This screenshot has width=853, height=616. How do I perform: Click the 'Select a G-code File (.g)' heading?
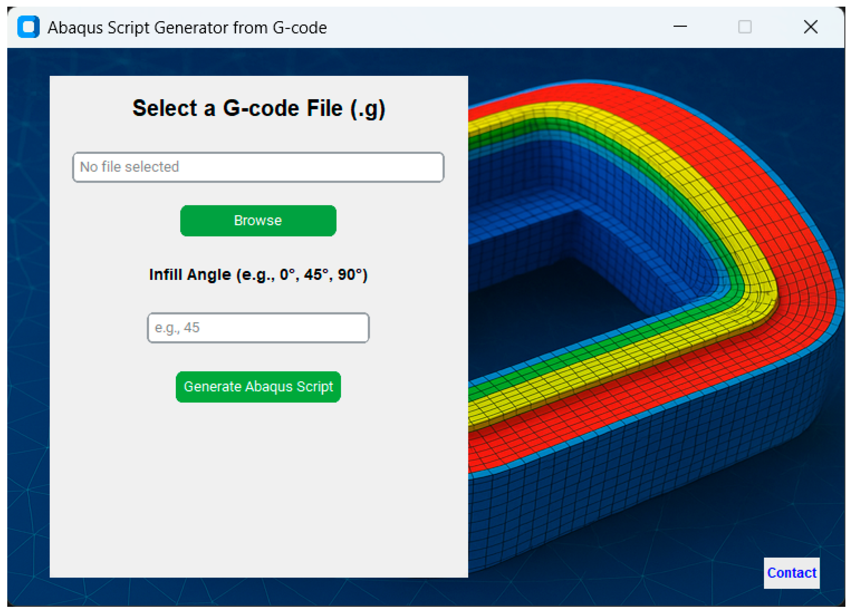(259, 109)
